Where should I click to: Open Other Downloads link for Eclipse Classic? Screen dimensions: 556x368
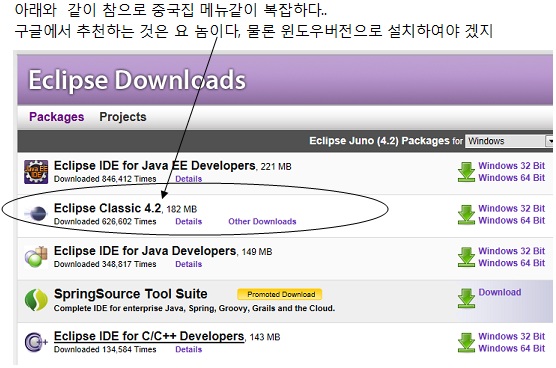point(262,222)
